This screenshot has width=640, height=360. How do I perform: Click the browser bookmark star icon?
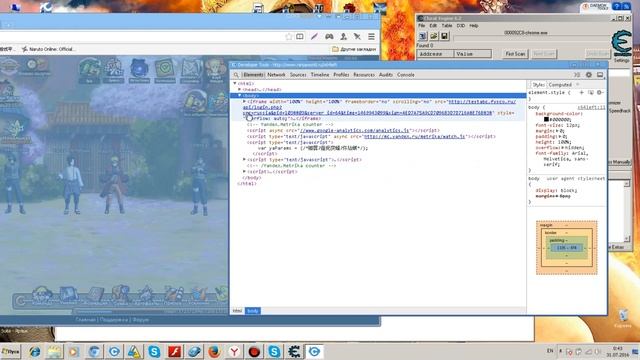289,37
